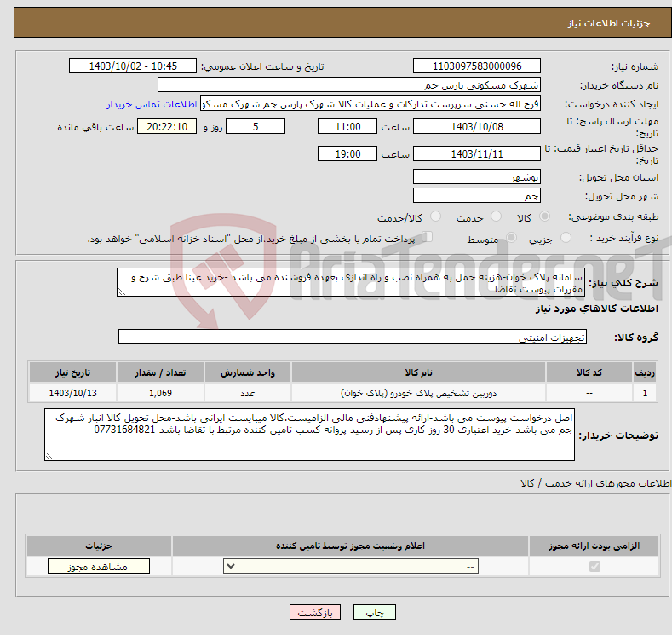Click the general need description textarea

tap(351, 282)
